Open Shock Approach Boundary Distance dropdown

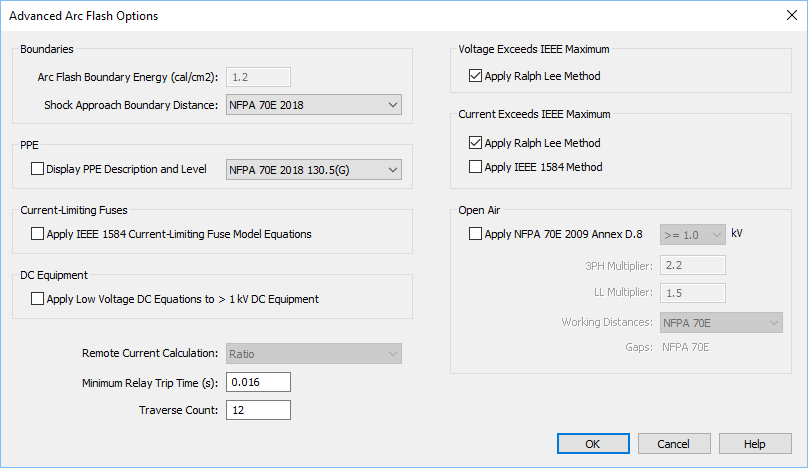313,105
